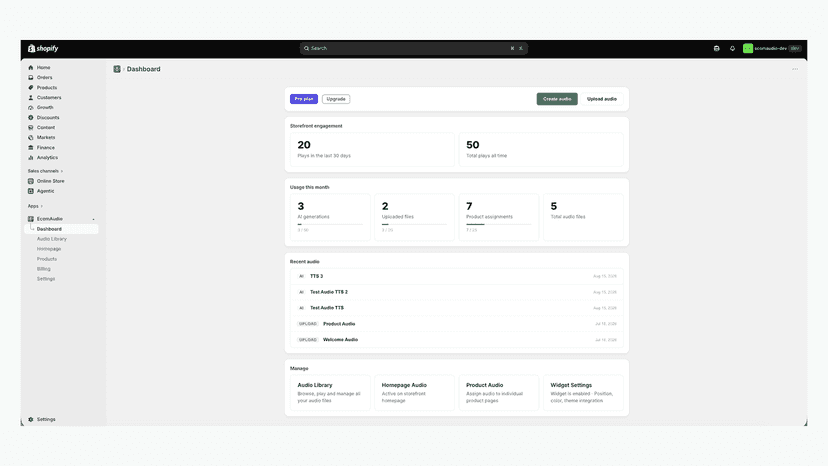Open Settings under EcomAudio

coord(45,279)
